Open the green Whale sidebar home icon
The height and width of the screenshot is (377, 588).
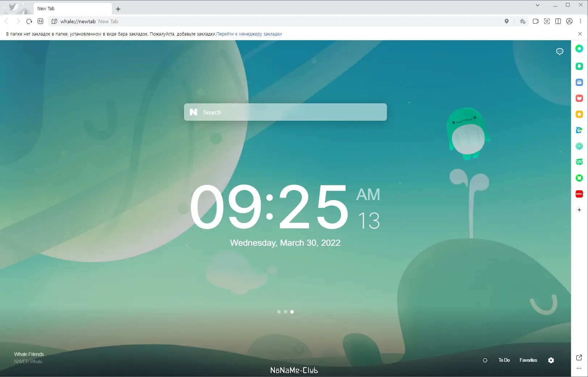pos(579,49)
